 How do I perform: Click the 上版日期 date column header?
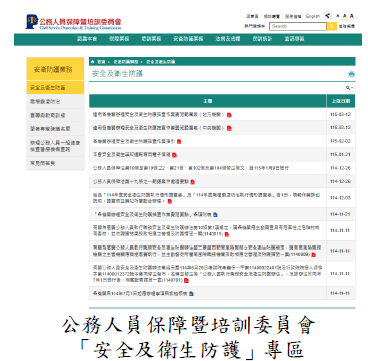(x=341, y=101)
